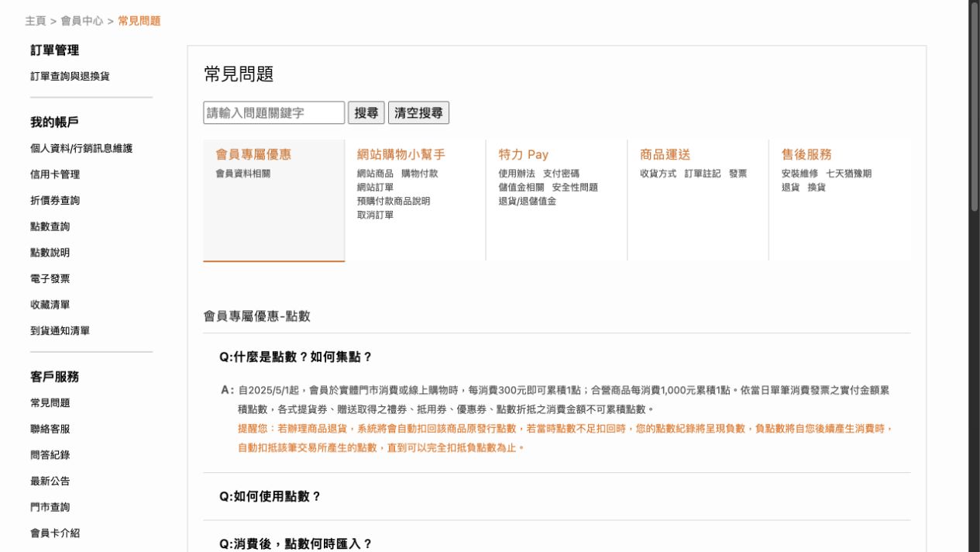The width and height of the screenshot is (980, 552).
Task: Open 最新公告 sidebar link
Action: click(50, 481)
